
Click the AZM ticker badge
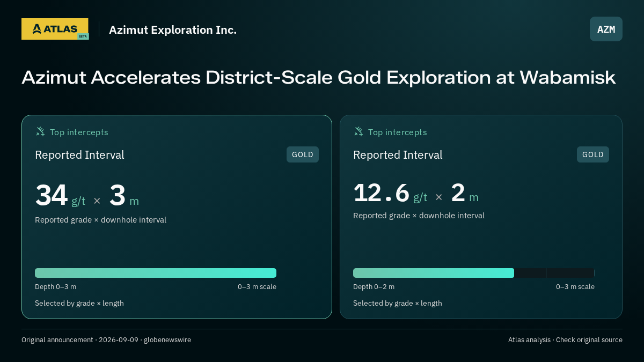[x=606, y=29]
